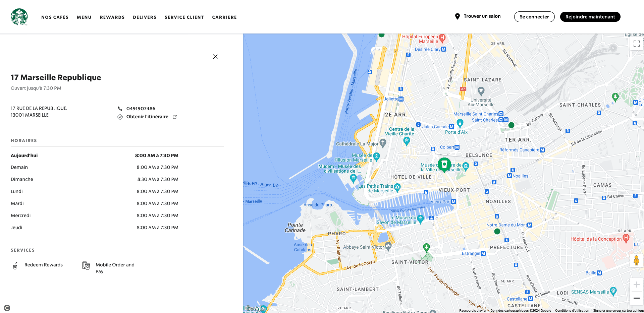
Task: Click the Abbaye Saint-Victor marker icon
Action: pos(388,247)
